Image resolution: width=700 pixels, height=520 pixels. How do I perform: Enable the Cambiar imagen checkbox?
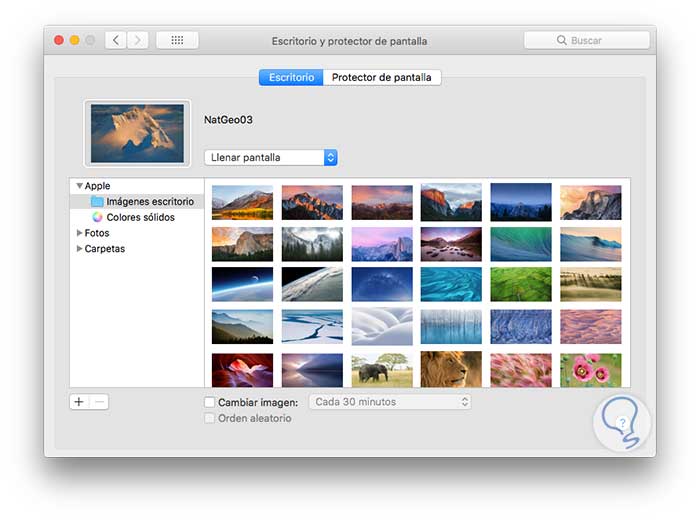pyautogui.click(x=209, y=402)
